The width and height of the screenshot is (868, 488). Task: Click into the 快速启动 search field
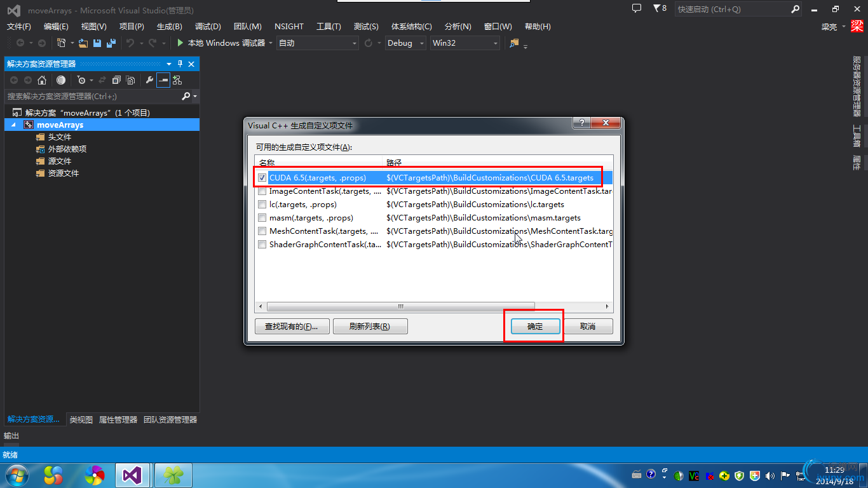(733, 9)
